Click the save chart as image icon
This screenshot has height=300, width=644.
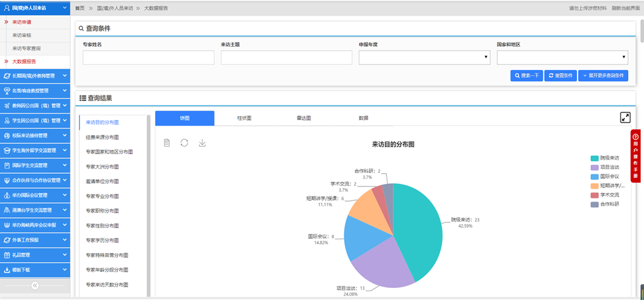coord(202,143)
